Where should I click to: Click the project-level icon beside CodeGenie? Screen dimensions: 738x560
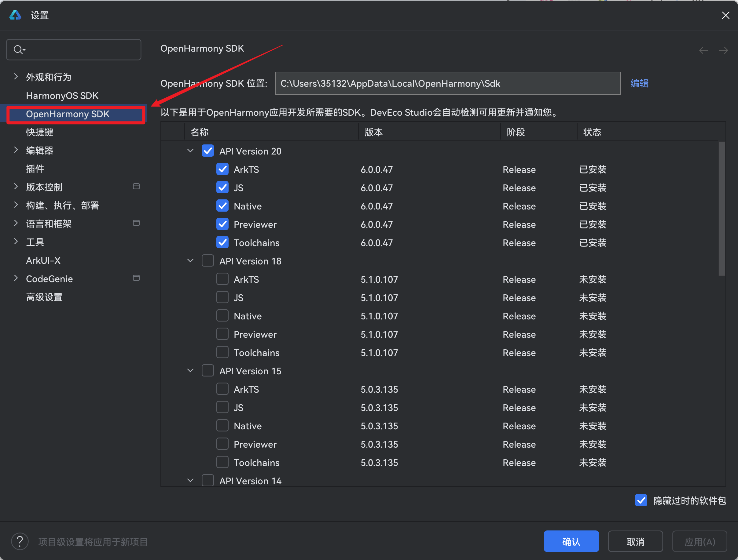tap(136, 278)
